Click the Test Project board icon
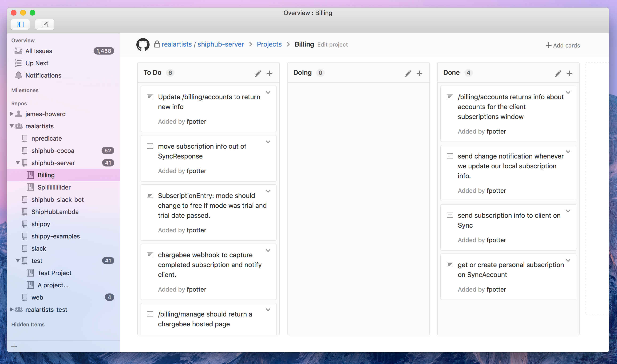The image size is (617, 364). pyautogui.click(x=30, y=273)
